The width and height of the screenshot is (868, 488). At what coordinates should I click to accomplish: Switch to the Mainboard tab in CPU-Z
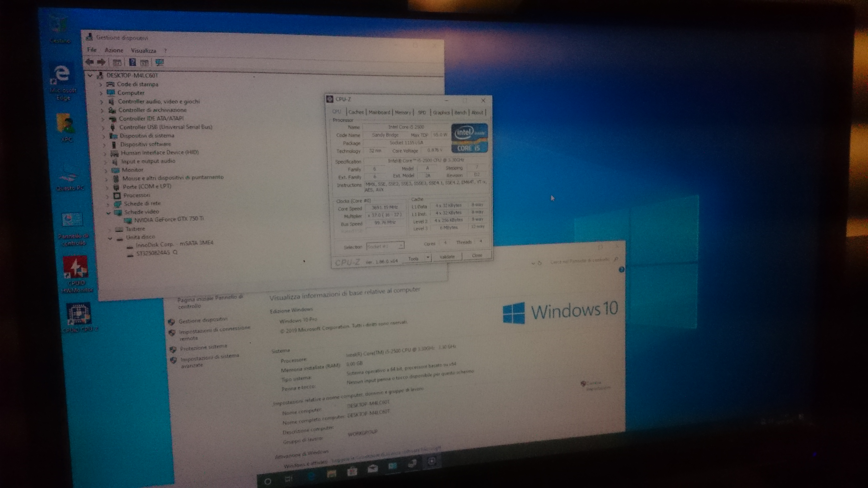[x=379, y=112]
